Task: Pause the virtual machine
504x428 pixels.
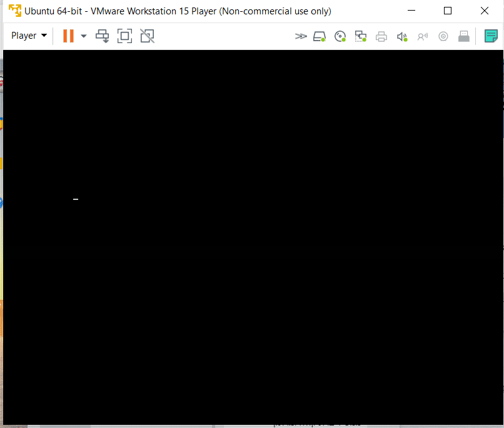Action: point(68,36)
